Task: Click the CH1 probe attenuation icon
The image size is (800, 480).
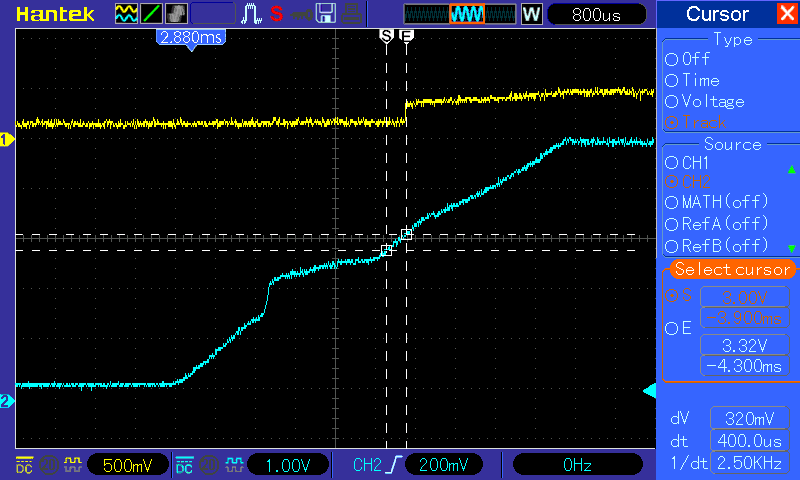Action: click(x=73, y=464)
